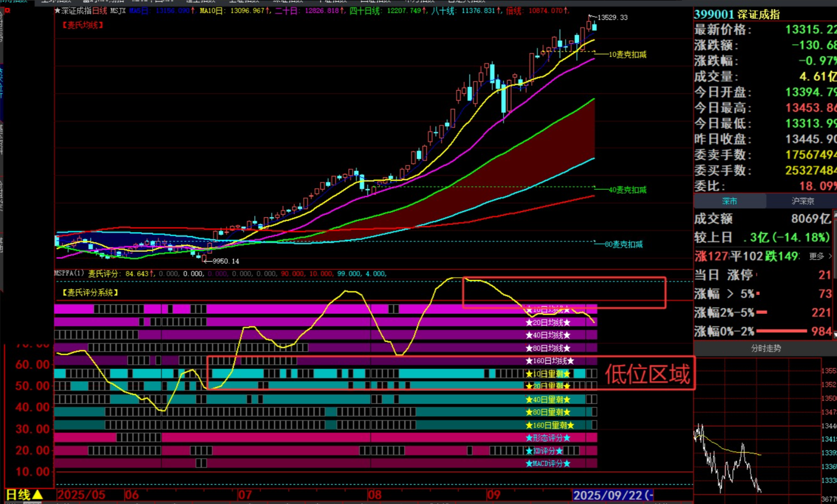Click the 13529.33 high price label
The width and height of the screenshot is (837, 504).
pos(612,18)
